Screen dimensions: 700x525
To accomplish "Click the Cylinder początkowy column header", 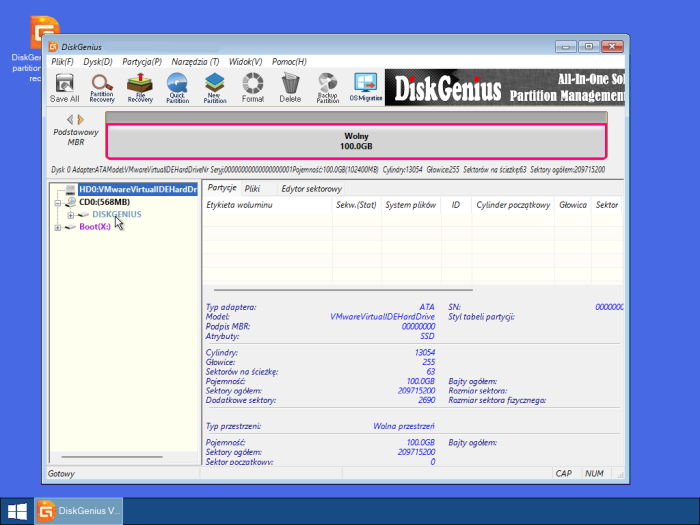I will (x=513, y=205).
